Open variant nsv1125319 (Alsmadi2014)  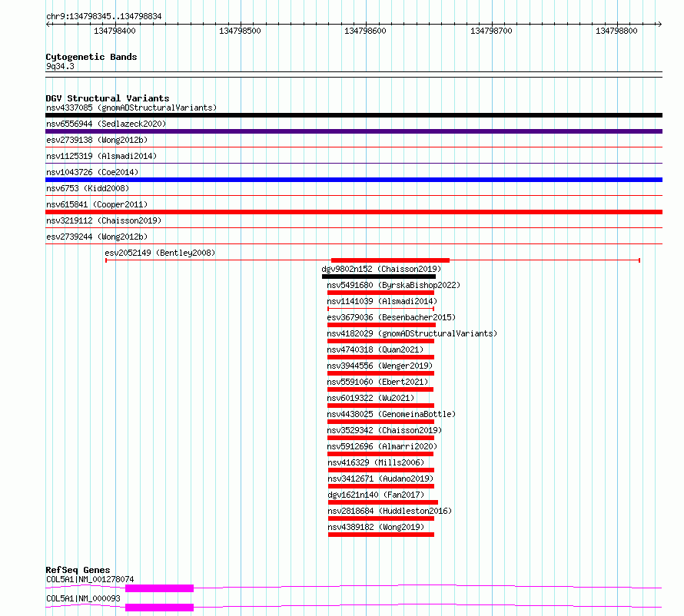tap(101, 156)
